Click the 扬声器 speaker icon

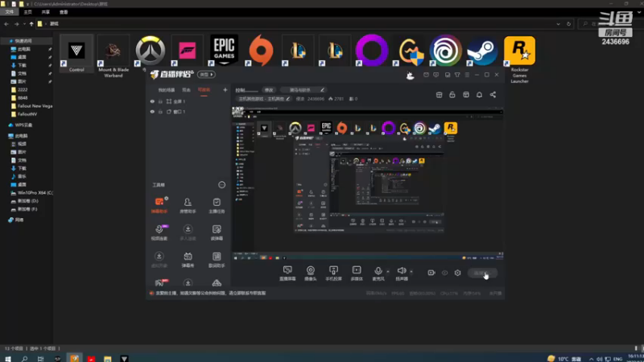point(402,271)
